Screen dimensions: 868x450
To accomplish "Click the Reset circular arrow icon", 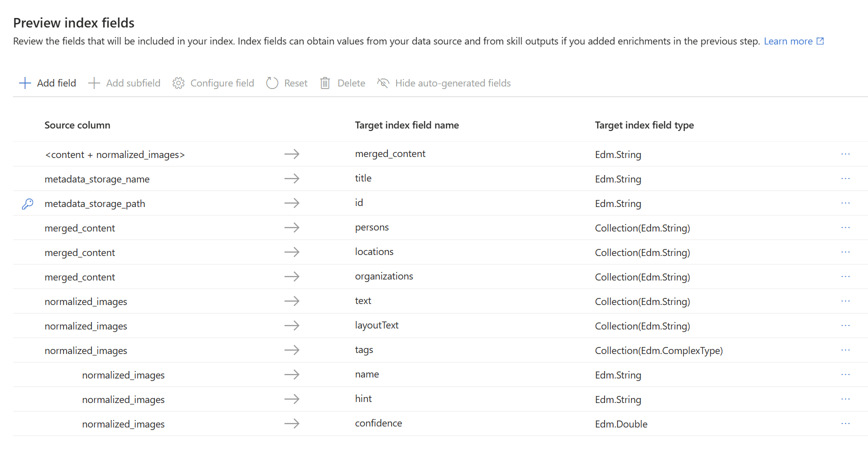I will (272, 83).
